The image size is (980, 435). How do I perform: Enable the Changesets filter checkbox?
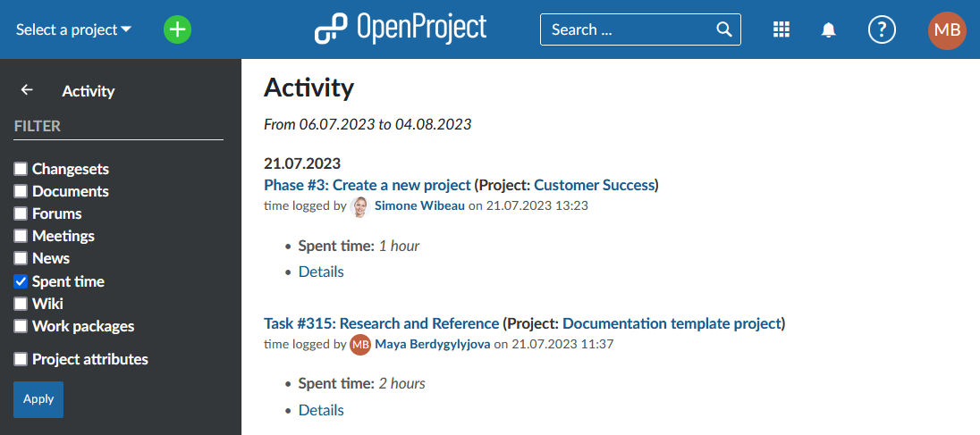point(21,169)
